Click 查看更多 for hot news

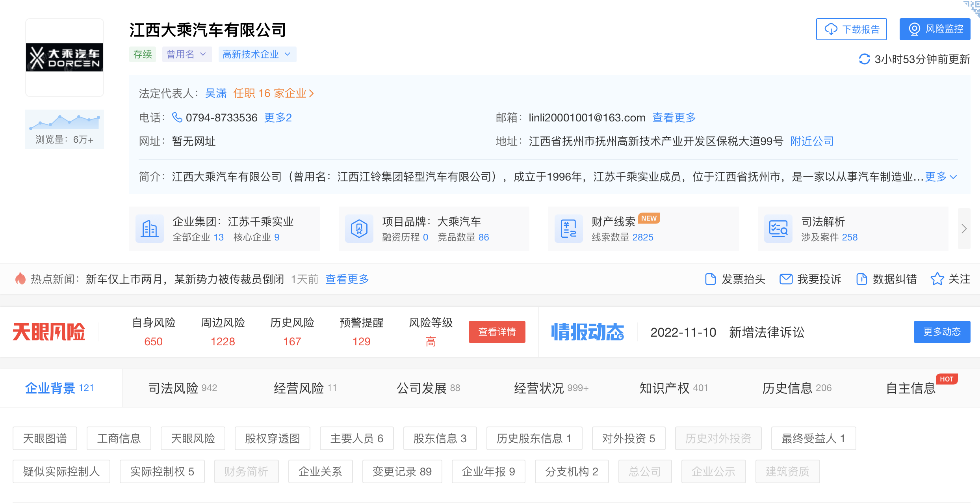point(347,279)
